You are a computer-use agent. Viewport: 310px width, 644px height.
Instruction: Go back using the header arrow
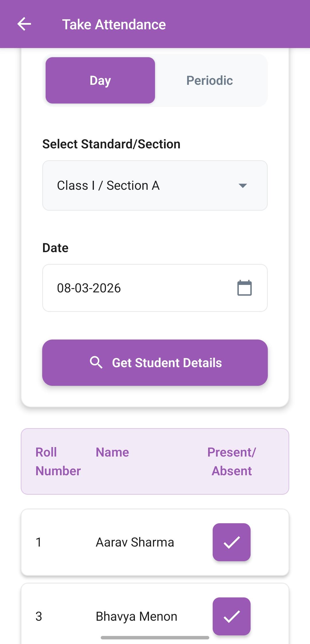point(24,24)
